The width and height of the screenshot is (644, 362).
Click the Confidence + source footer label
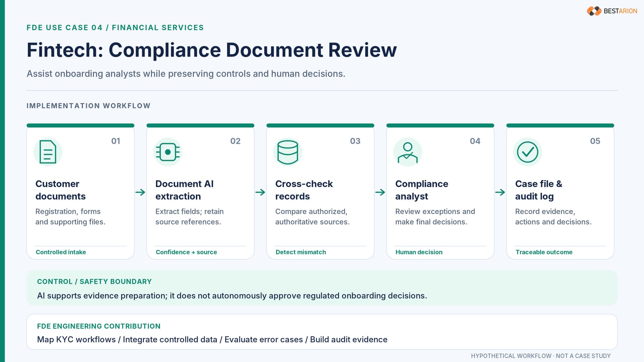point(186,252)
